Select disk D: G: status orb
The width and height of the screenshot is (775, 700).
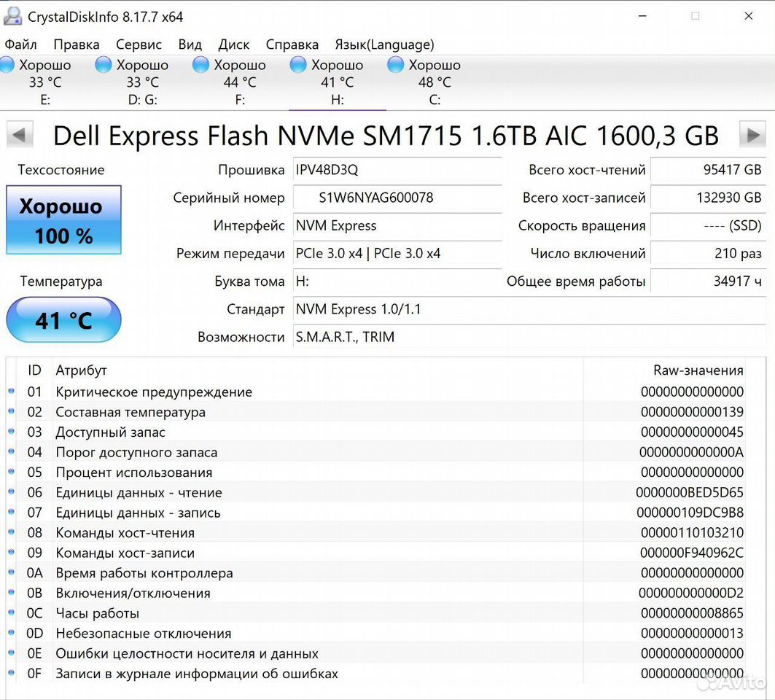point(104,65)
